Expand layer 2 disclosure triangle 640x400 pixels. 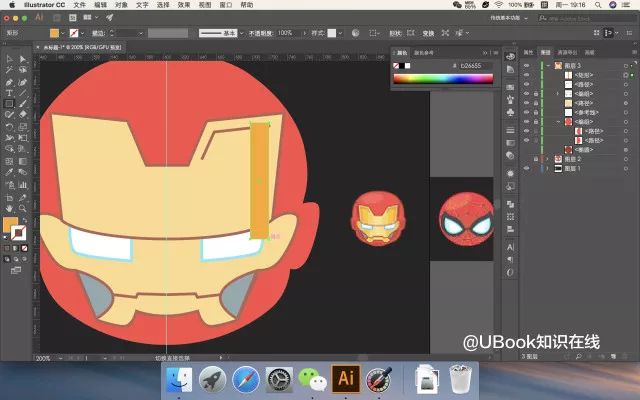click(x=548, y=159)
